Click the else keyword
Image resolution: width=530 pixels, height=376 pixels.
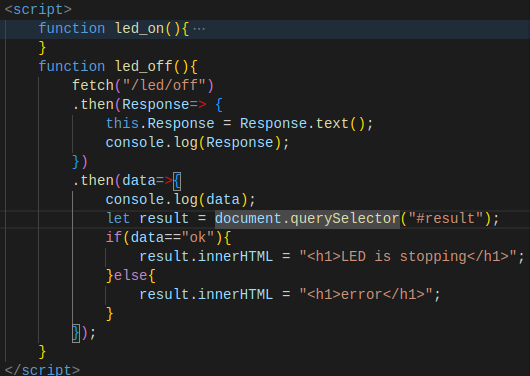pyautogui.click(x=131, y=275)
